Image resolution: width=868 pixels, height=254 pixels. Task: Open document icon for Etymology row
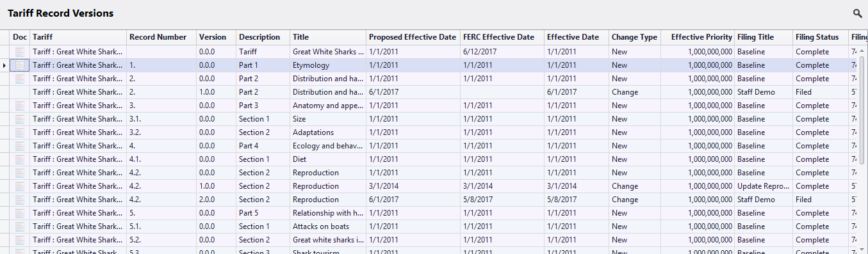(20, 65)
